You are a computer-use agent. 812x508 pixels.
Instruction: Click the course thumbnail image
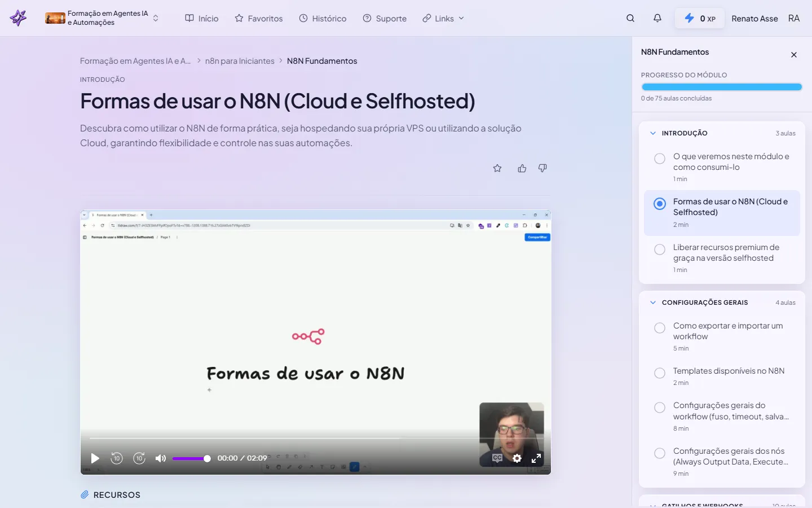click(x=55, y=18)
